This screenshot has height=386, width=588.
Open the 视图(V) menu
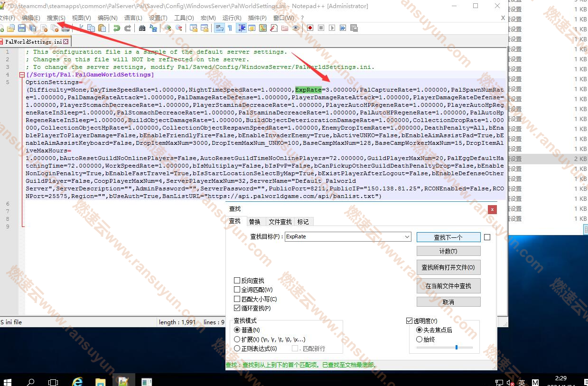coord(81,18)
